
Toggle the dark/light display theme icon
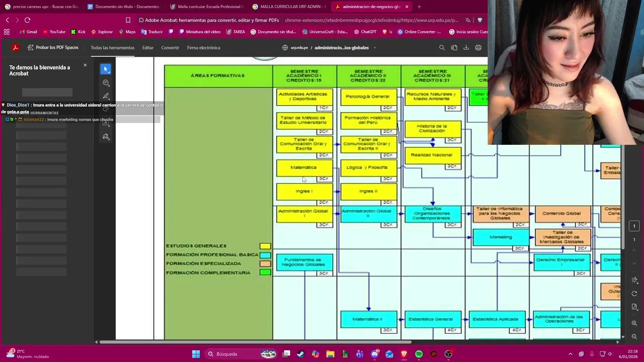point(634,280)
